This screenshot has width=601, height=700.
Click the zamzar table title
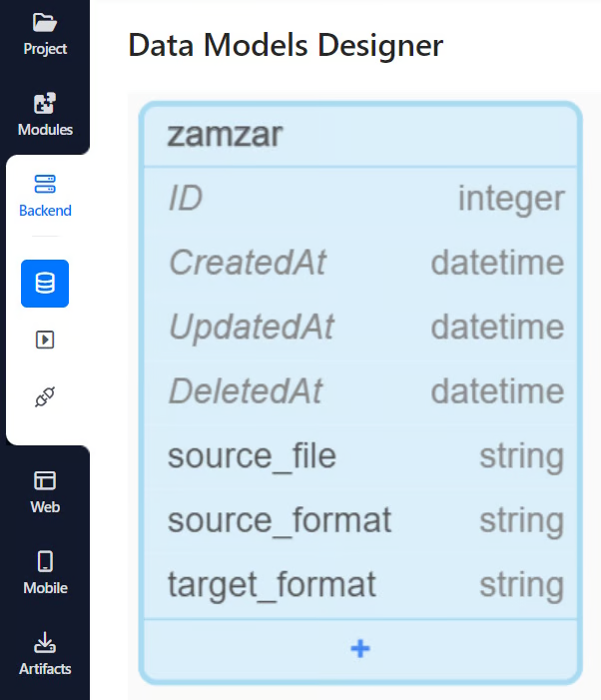(225, 135)
